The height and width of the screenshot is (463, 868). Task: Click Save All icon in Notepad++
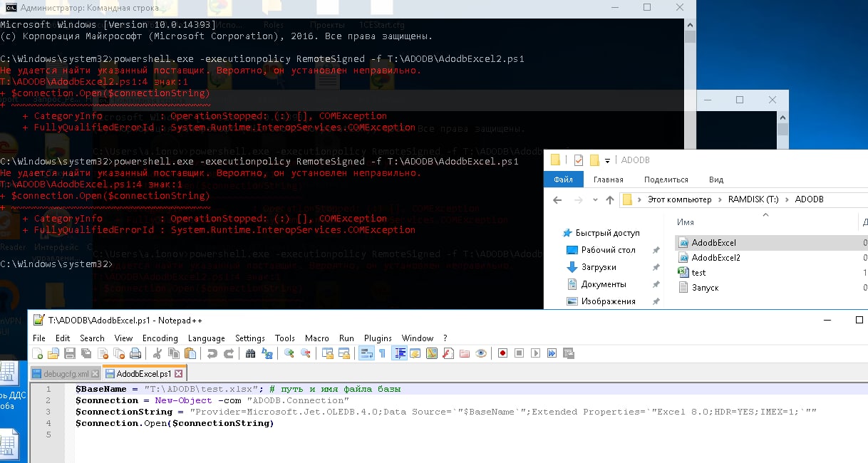point(86,353)
